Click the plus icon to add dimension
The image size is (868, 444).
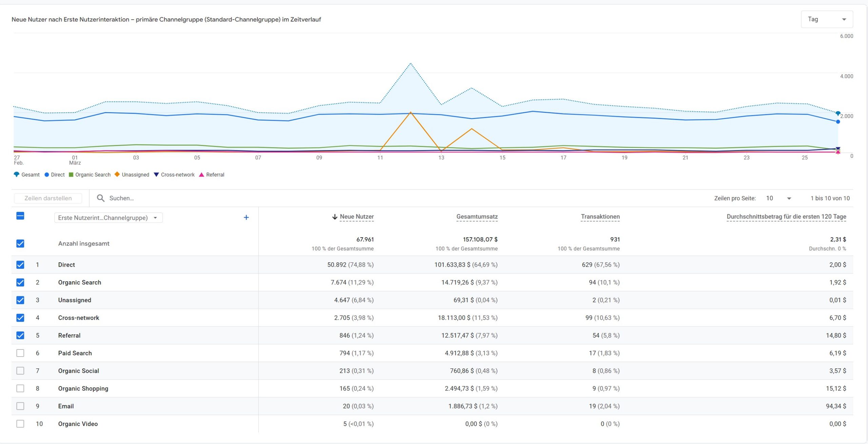pyautogui.click(x=246, y=217)
